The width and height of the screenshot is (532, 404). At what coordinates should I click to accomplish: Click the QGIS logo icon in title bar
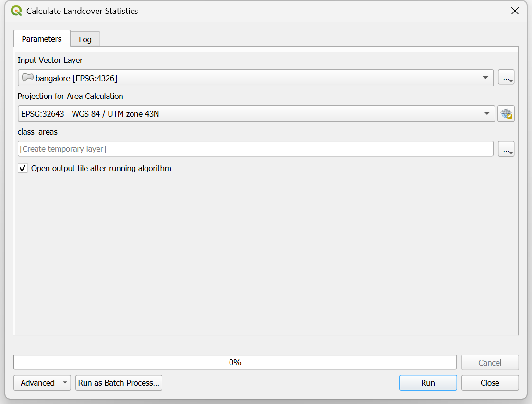(16, 11)
